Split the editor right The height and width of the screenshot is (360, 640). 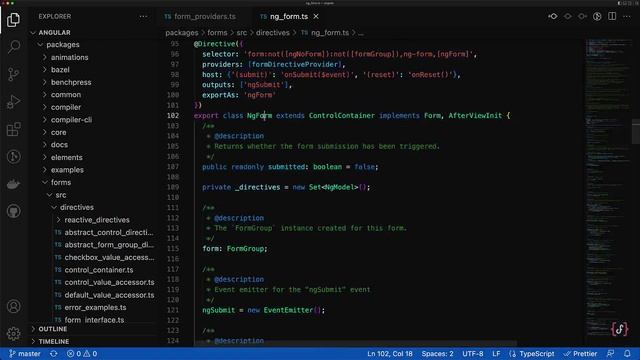[612, 16]
